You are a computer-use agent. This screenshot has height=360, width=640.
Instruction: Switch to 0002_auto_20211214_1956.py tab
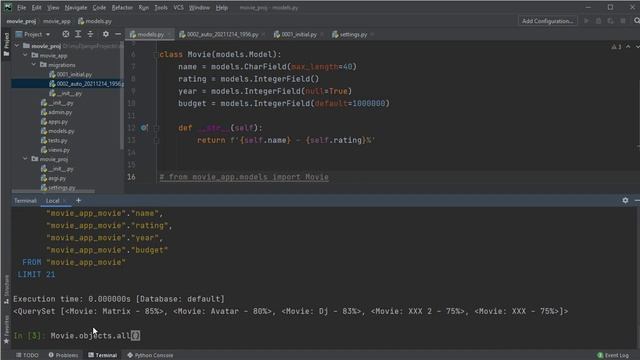tap(222, 35)
